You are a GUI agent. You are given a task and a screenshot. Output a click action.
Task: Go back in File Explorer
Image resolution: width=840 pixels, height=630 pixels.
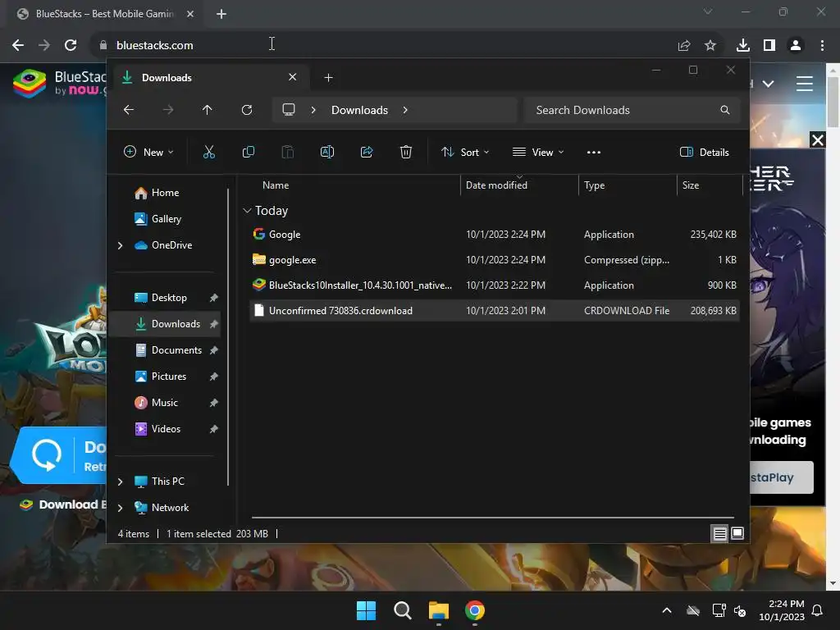[129, 110]
